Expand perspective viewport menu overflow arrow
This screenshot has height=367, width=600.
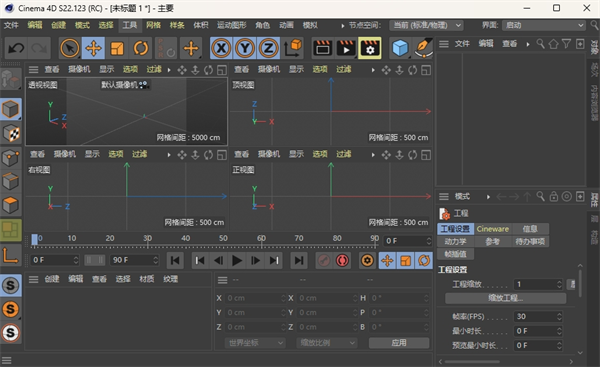[x=169, y=70]
